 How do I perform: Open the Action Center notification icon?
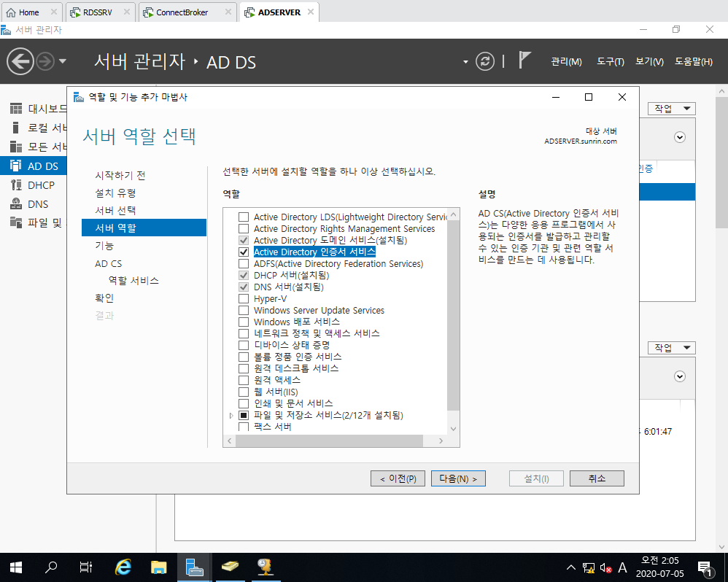(705, 568)
